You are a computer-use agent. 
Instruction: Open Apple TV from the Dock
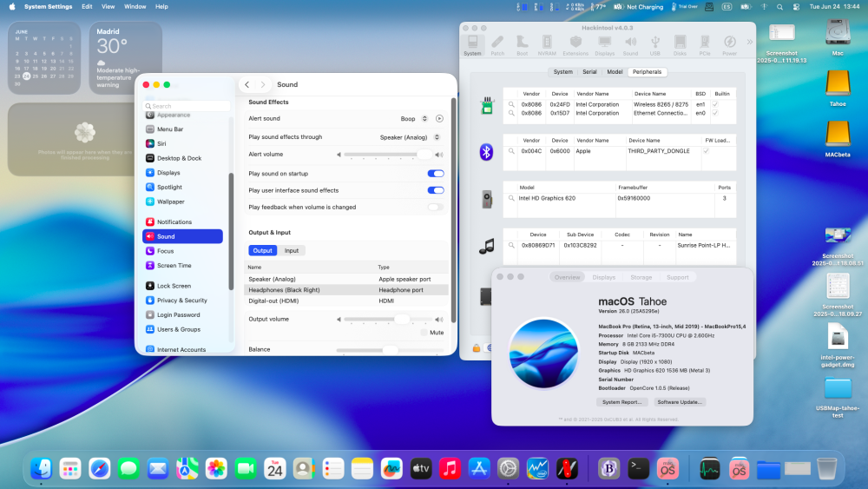pos(421,468)
